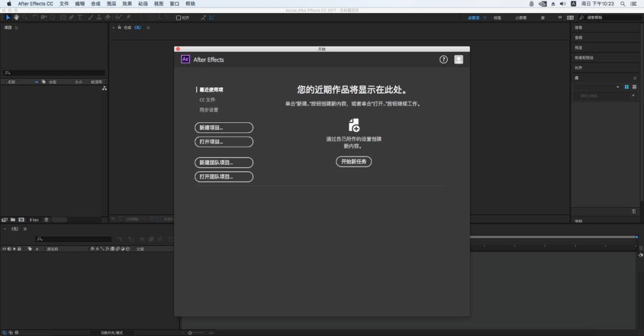Select the Rectangle shape tool
Screen dimensions: 644x336
pos(63,17)
